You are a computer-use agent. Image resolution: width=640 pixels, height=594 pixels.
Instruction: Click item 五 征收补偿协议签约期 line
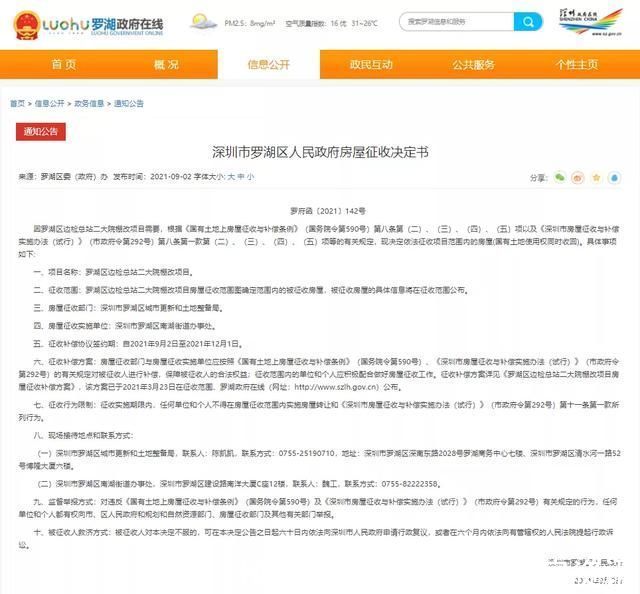pos(138,344)
